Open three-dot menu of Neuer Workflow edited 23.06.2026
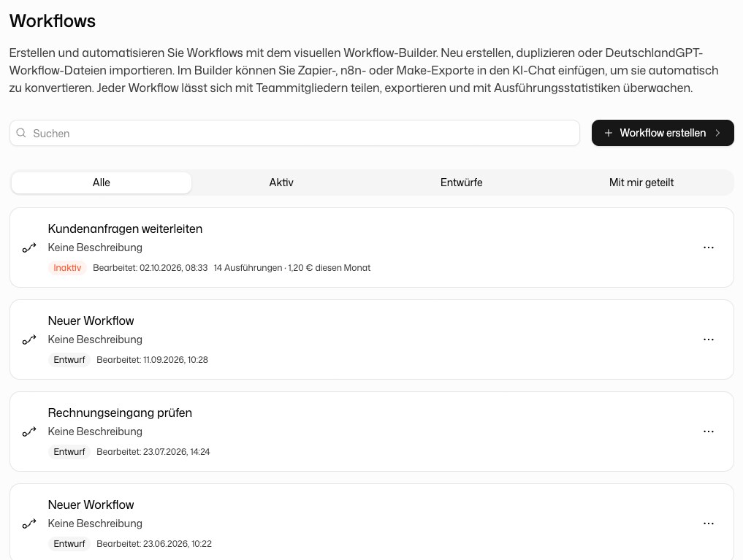 709,523
